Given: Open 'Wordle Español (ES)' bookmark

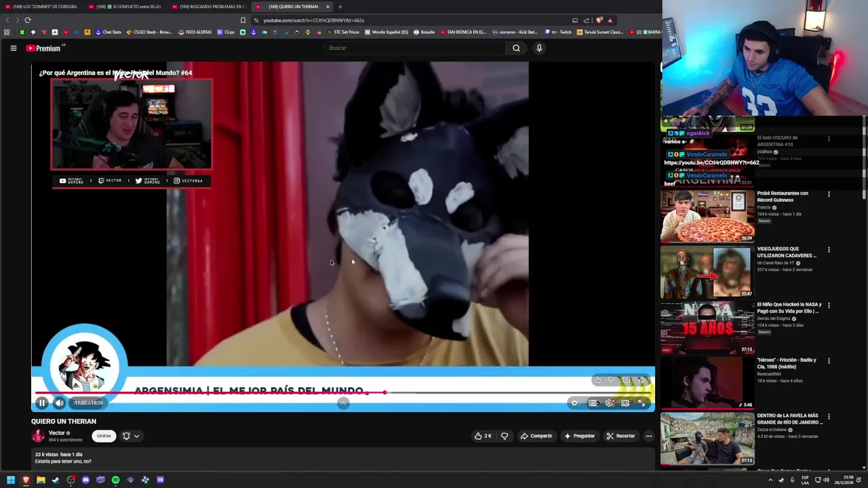Looking at the screenshot, I should click(x=387, y=32).
